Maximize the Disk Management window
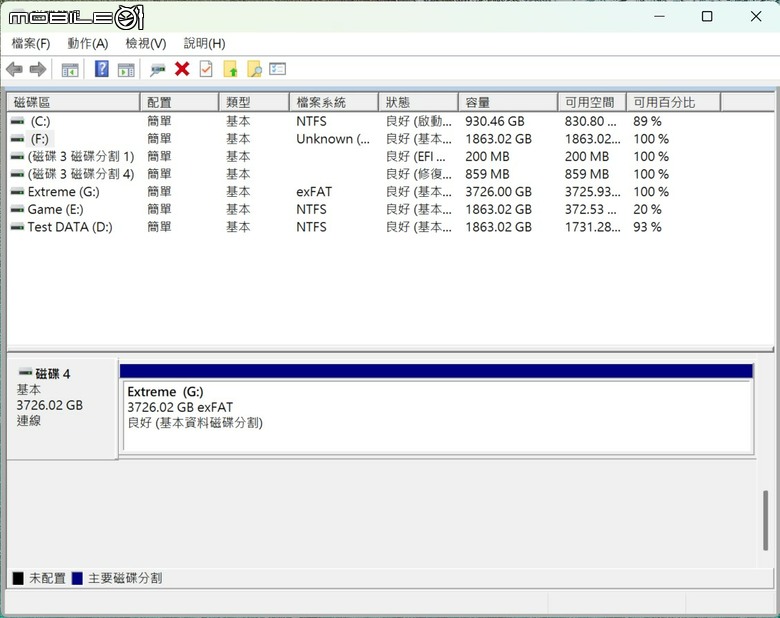The height and width of the screenshot is (618, 780). pyautogui.click(x=707, y=16)
